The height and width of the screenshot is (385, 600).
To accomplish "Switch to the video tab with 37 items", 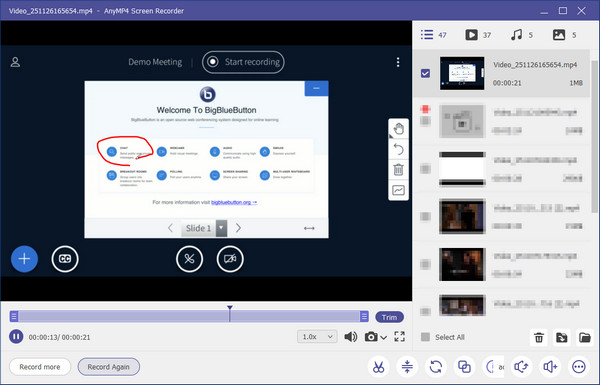I will 478,35.
